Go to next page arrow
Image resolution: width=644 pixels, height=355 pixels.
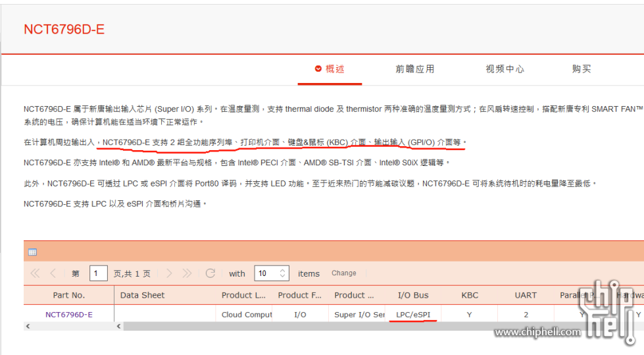pyautogui.click(x=169, y=273)
